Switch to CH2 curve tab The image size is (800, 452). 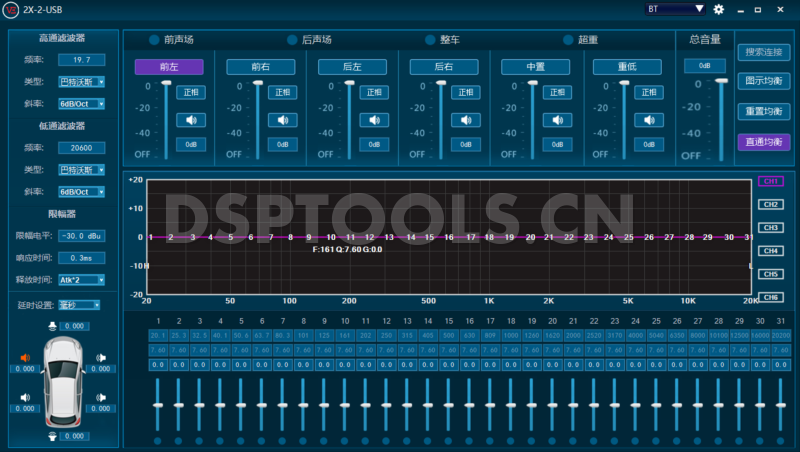(x=770, y=205)
